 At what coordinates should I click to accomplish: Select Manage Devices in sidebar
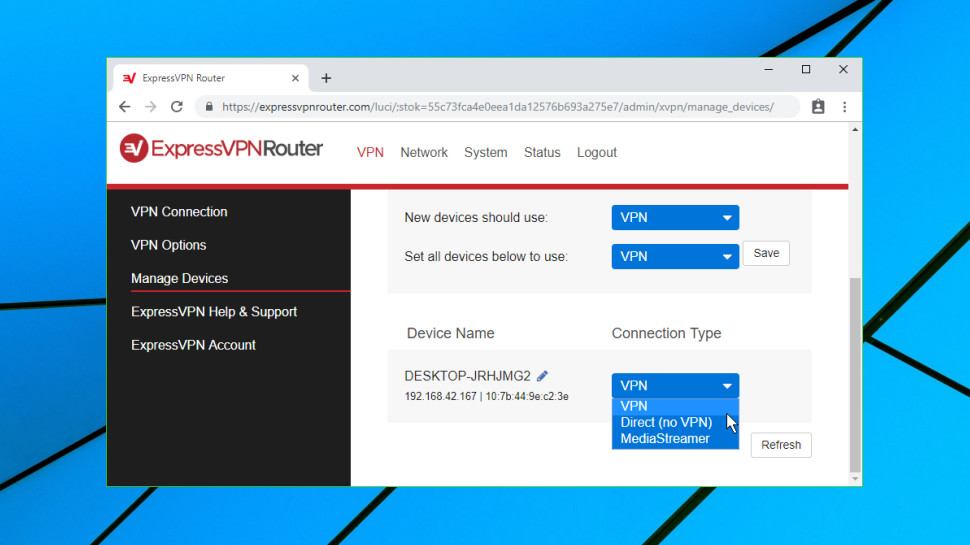point(179,278)
